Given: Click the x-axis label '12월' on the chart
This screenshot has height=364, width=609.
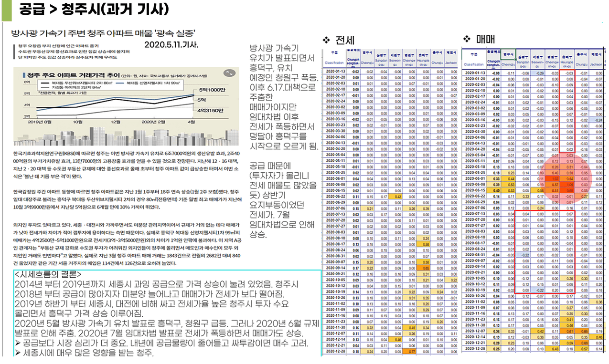Looking at the screenshot, I should [116, 121].
